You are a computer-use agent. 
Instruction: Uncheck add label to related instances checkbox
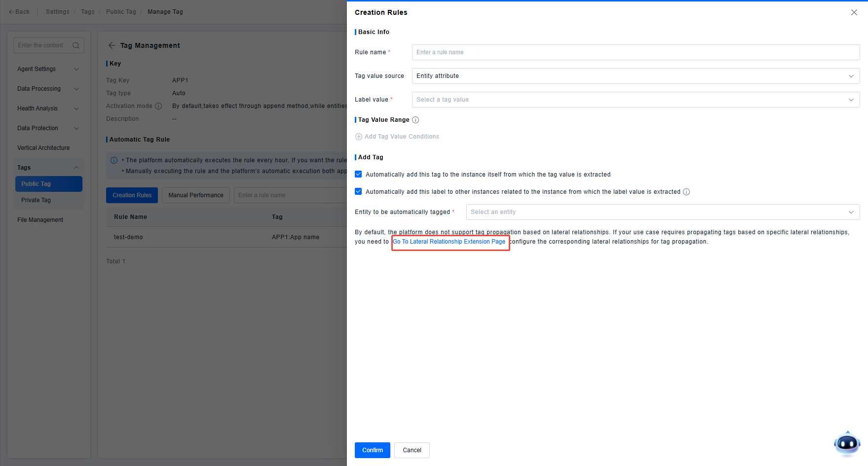[x=358, y=192]
